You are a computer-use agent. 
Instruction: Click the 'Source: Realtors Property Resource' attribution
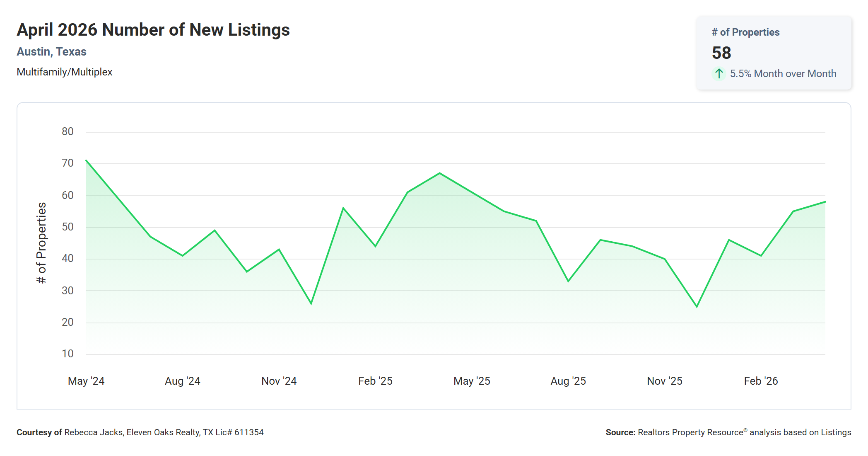point(728,432)
